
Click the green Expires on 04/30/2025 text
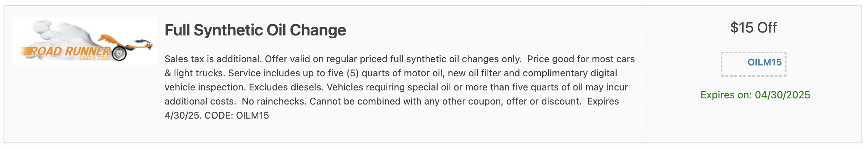click(755, 95)
